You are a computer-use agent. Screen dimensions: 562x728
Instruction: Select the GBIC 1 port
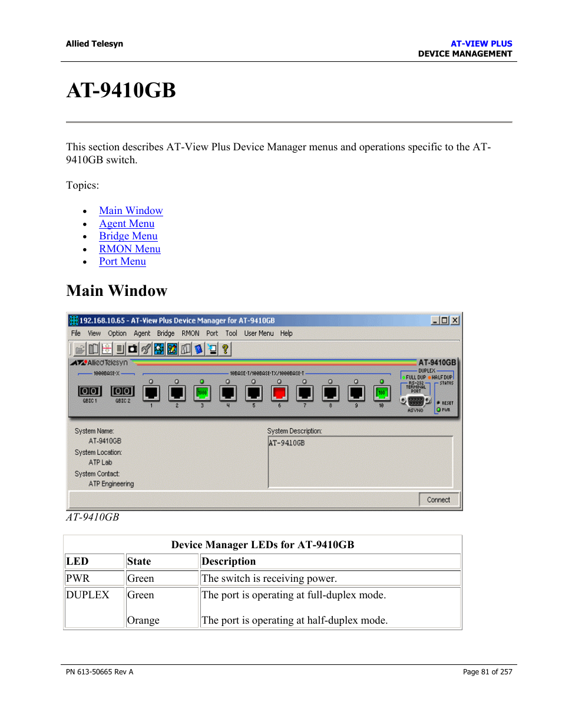(x=90, y=391)
